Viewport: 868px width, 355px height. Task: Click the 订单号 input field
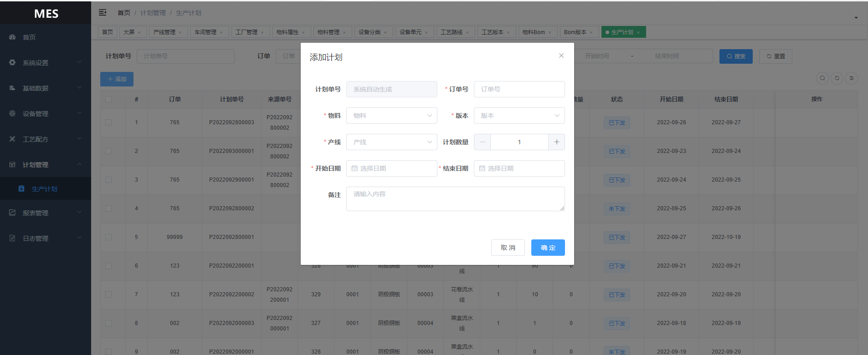click(x=519, y=89)
